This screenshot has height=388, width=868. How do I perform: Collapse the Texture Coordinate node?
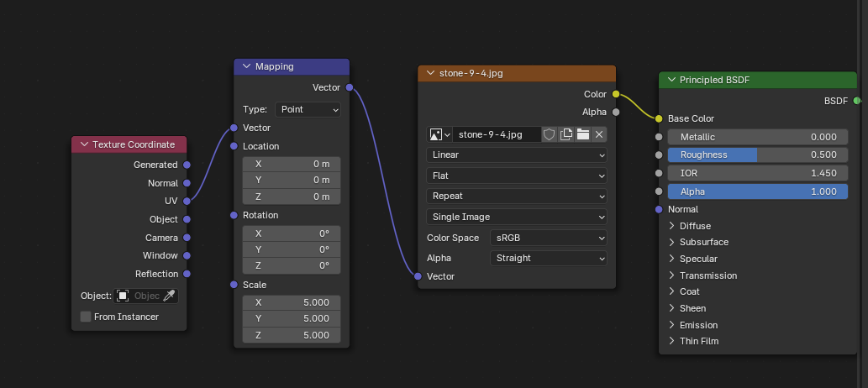click(84, 144)
